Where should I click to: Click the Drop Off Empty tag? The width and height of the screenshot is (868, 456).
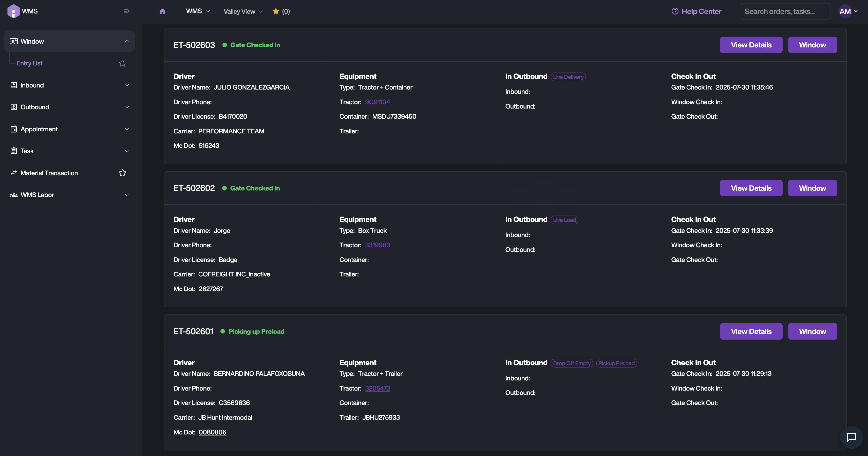[x=572, y=363]
